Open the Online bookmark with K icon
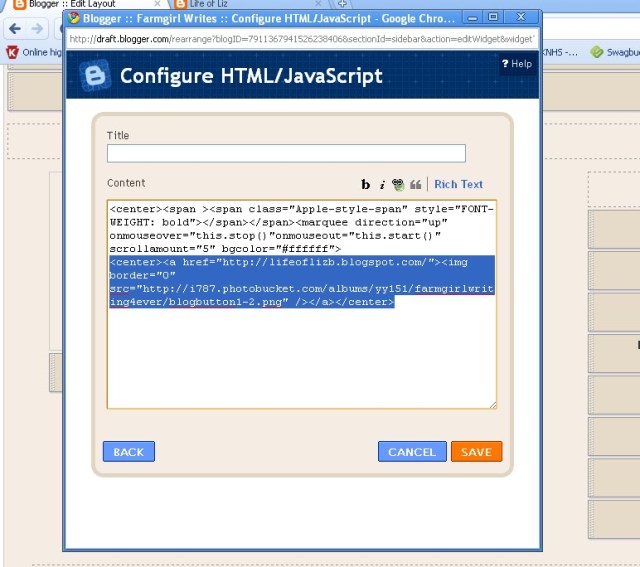The height and width of the screenshot is (567, 640). (28, 52)
